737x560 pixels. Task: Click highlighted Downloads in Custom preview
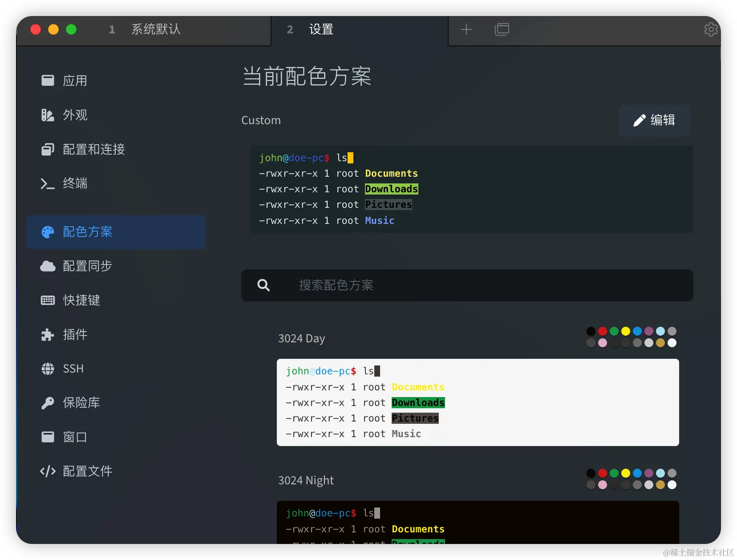pyautogui.click(x=392, y=189)
